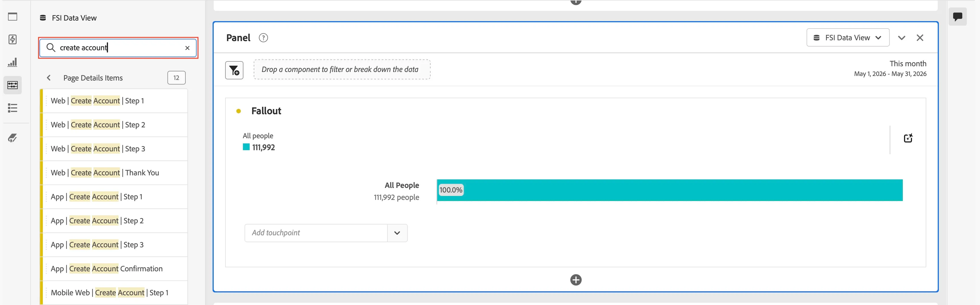
Task: Open the comments speech bubble icon
Action: pyautogui.click(x=957, y=17)
